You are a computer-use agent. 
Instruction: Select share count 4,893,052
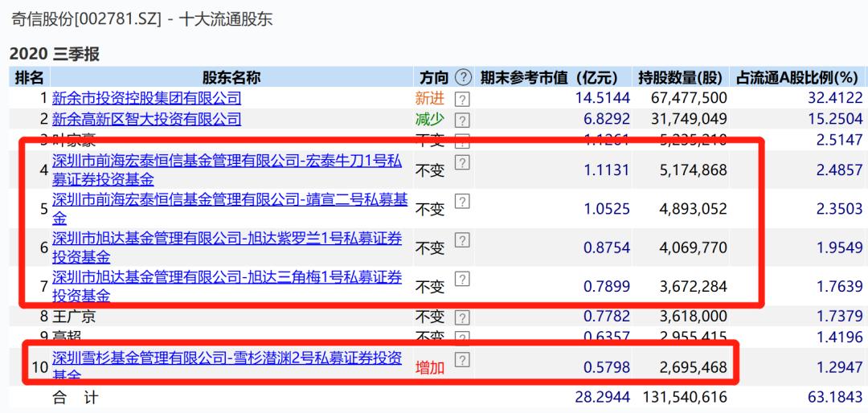tap(691, 209)
